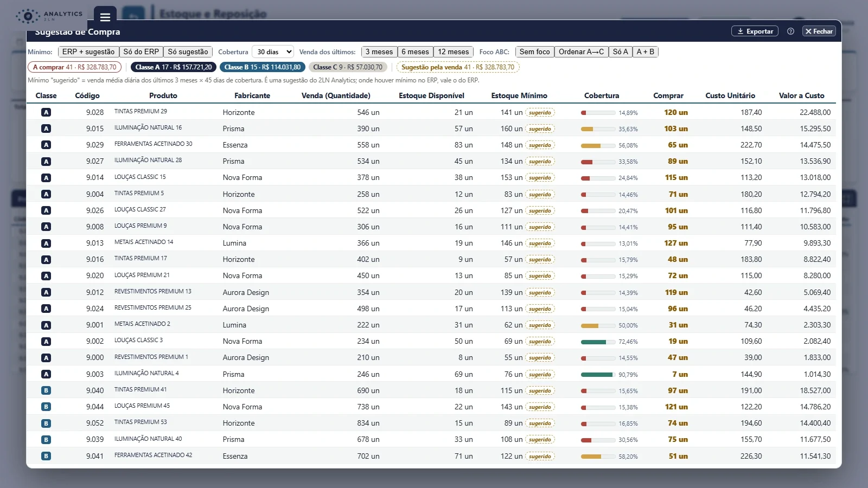The height and width of the screenshot is (488, 868).
Task: Close the Sugestão de Compra dialog
Action: pos(819,31)
